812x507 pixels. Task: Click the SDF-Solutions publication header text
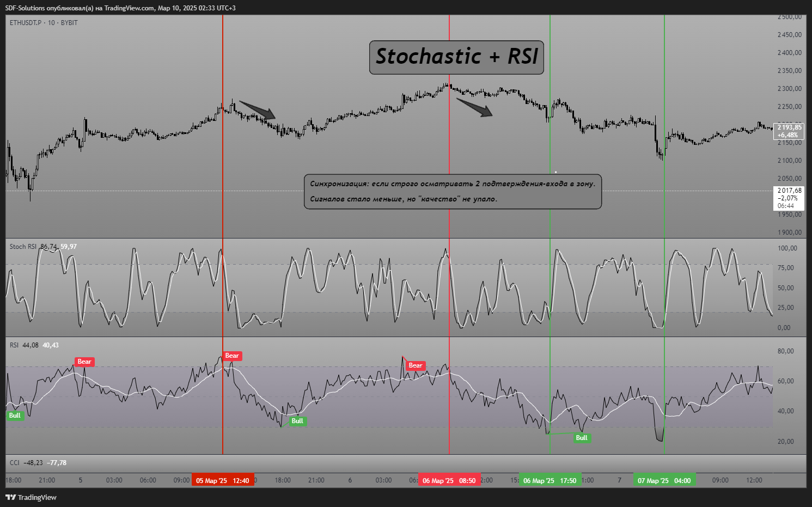point(120,8)
